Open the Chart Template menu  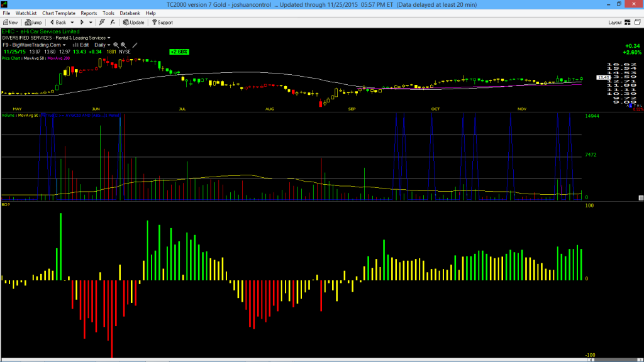58,13
